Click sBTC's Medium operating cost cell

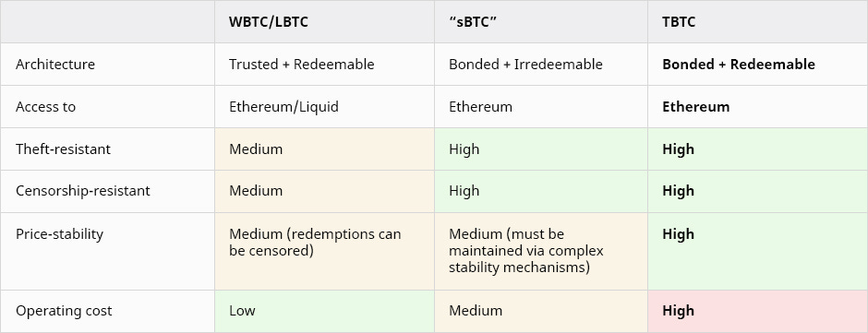tap(541, 311)
